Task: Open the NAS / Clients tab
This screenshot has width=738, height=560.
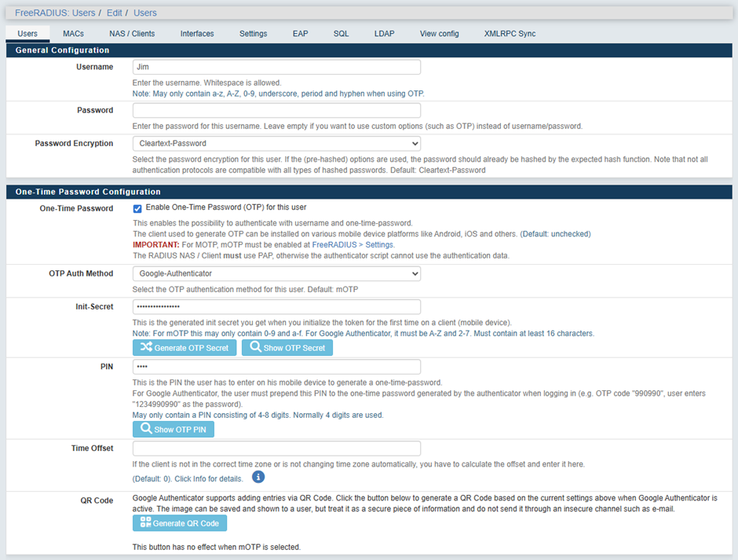Action: (x=132, y=34)
